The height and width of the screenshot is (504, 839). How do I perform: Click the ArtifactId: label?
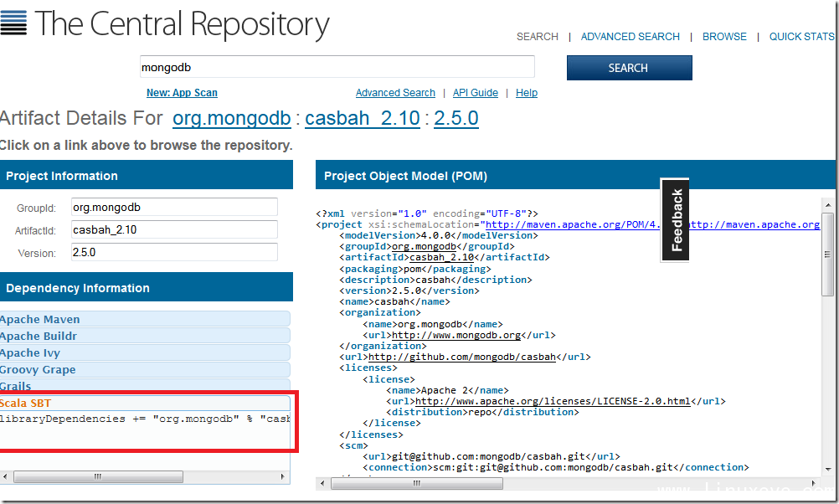pyautogui.click(x=35, y=230)
